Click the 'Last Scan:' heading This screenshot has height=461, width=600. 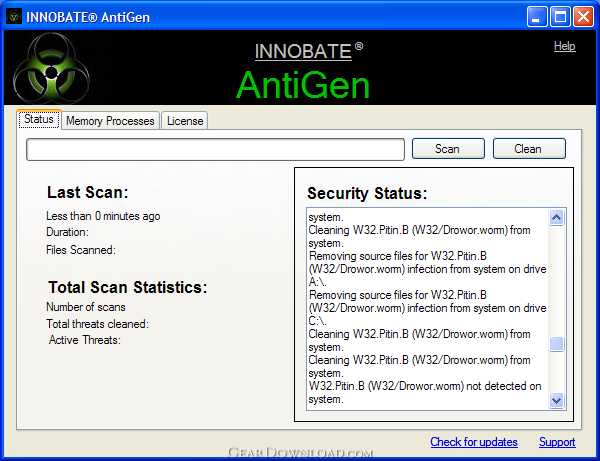tap(88, 192)
